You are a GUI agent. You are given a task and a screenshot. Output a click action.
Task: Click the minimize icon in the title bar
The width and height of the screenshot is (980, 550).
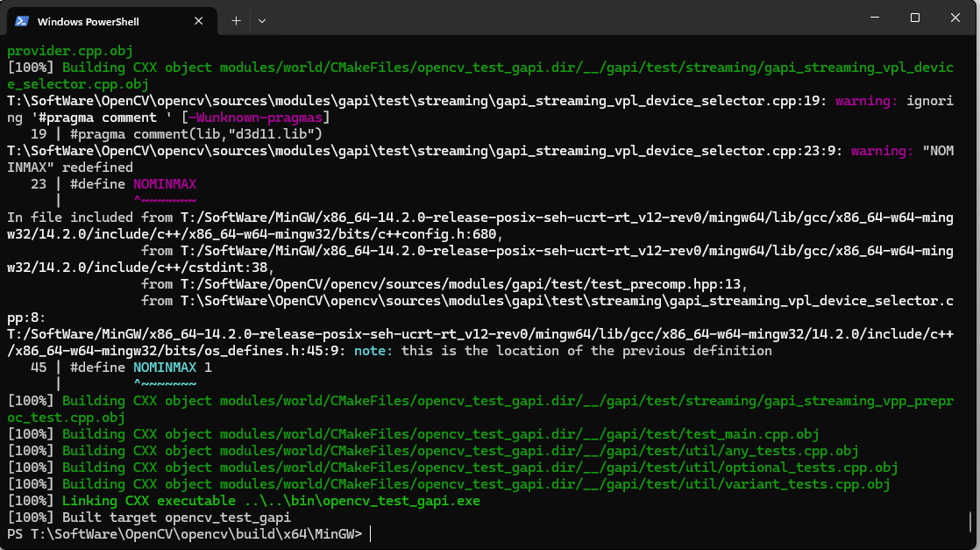point(873,18)
